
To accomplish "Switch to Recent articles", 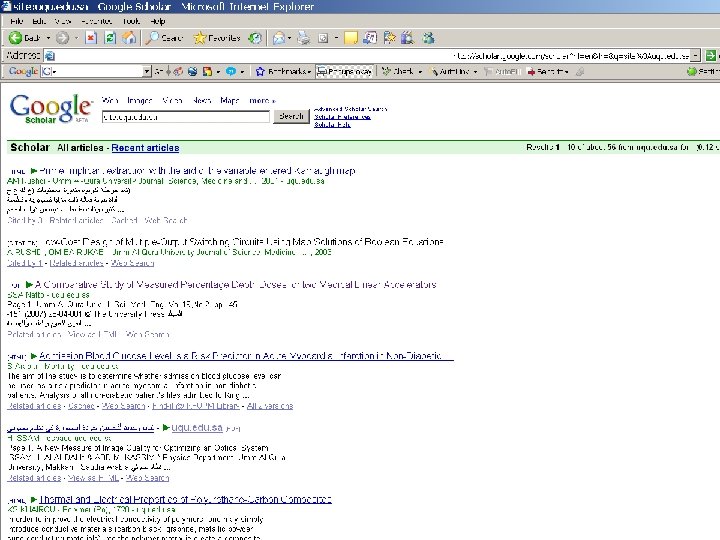I will [x=145, y=148].
